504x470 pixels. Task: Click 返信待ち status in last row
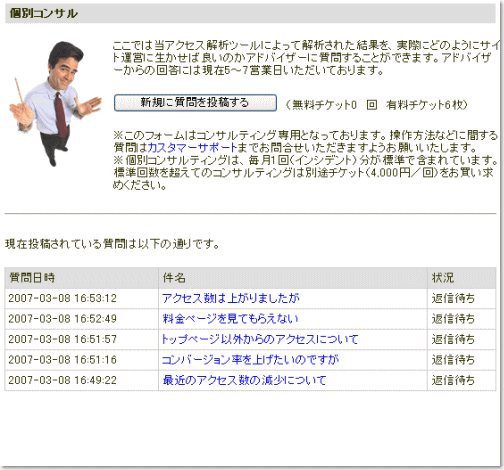453,380
